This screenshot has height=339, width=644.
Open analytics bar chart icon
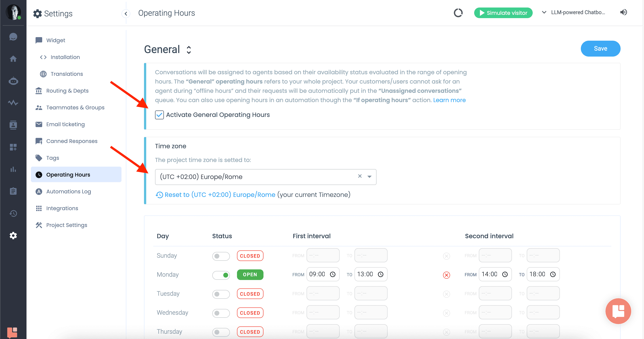coord(13,169)
